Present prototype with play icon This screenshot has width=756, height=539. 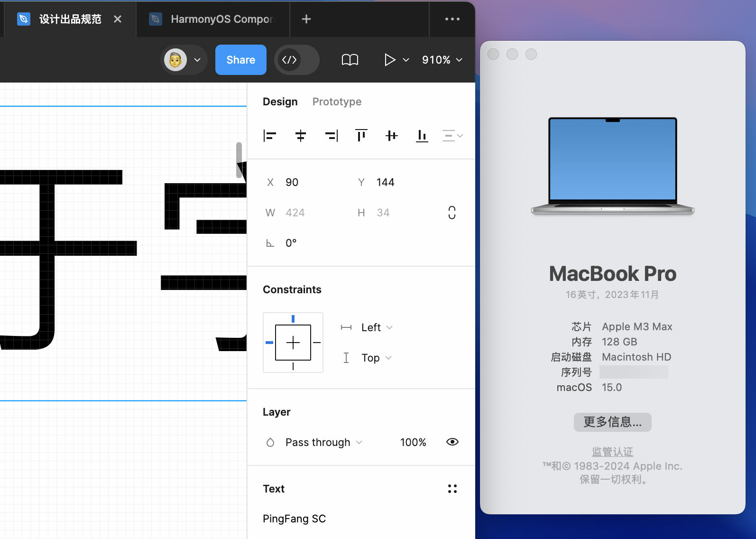coord(390,60)
